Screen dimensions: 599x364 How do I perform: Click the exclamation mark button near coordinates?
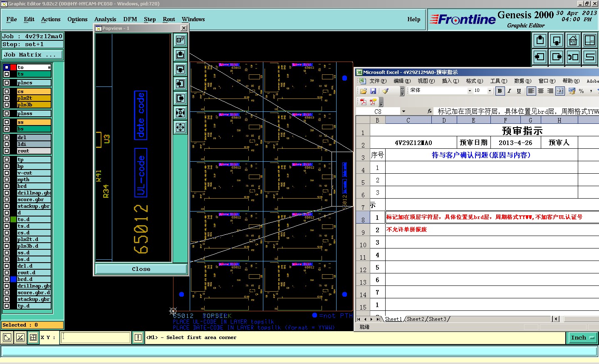(138, 337)
